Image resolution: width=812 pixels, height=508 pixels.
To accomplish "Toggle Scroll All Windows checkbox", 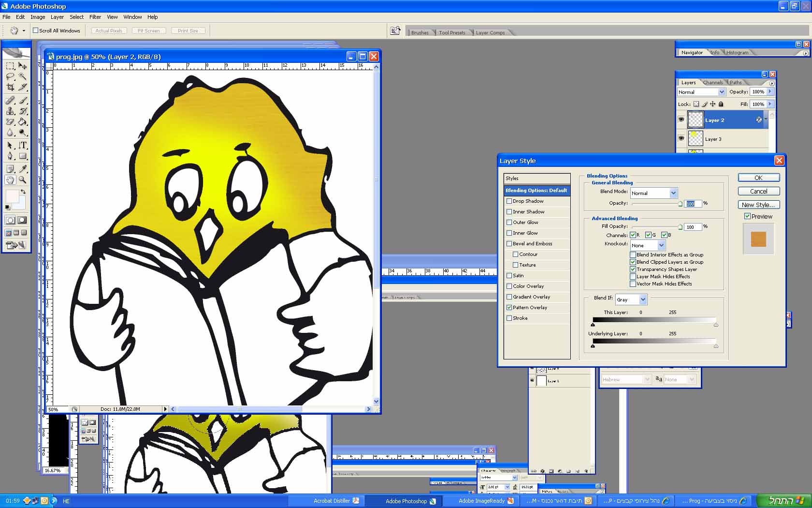I will 35,30.
